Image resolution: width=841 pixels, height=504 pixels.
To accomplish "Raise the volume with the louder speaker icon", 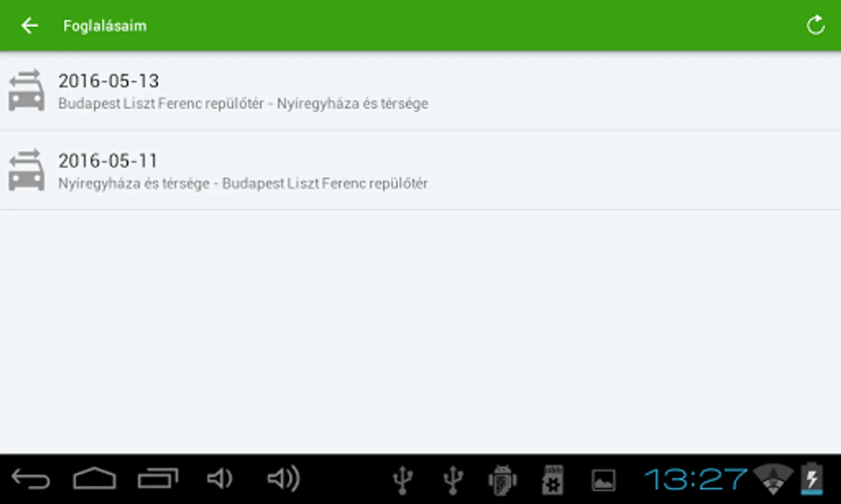I will coord(284,479).
